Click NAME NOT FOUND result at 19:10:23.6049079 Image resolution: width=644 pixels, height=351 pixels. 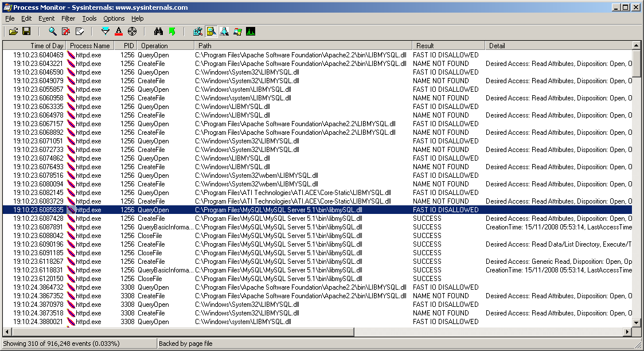coord(440,81)
